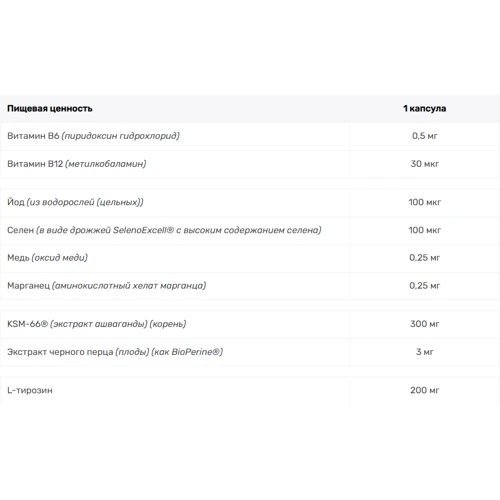Image resolution: width=500 pixels, height=500 pixels.
Task: Select the L-тирозин row label
Action: coord(30,391)
